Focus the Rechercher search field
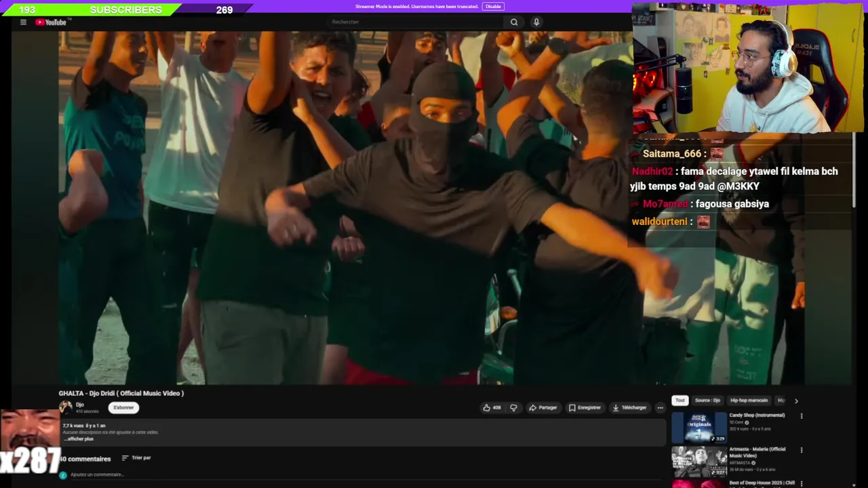The height and width of the screenshot is (488, 868). pyautogui.click(x=417, y=22)
